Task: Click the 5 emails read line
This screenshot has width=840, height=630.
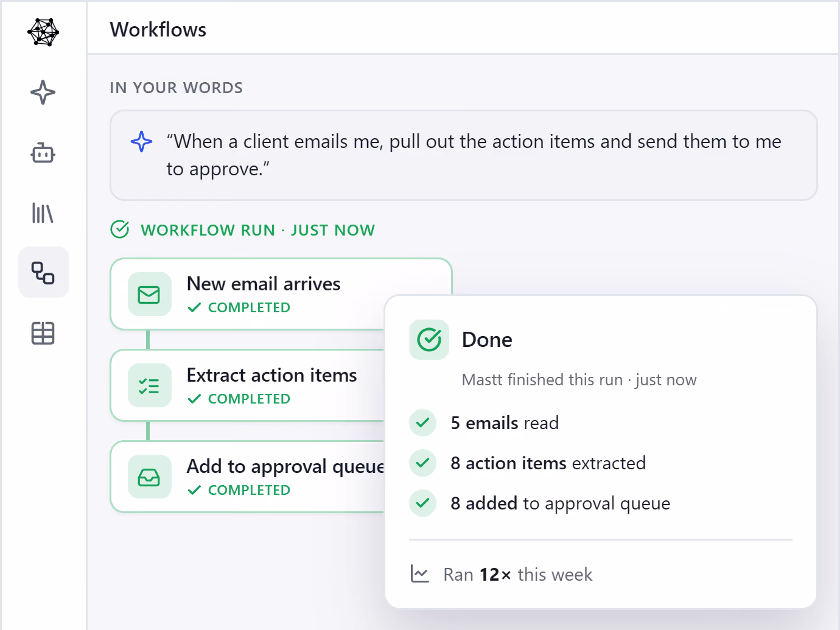Action: 505,423
